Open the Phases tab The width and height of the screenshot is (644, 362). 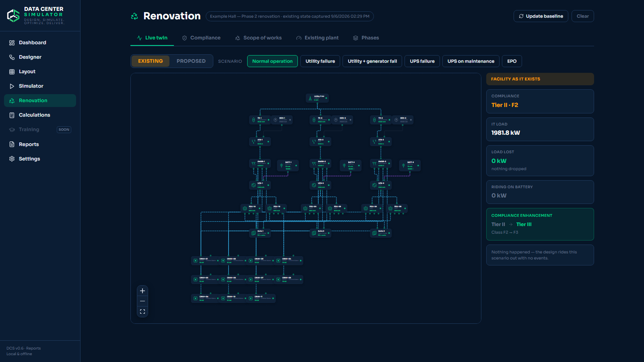point(366,38)
